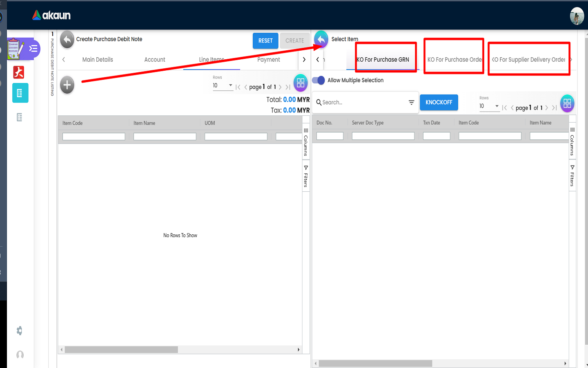Open the user profile avatar
The image size is (588, 368).
(x=577, y=16)
